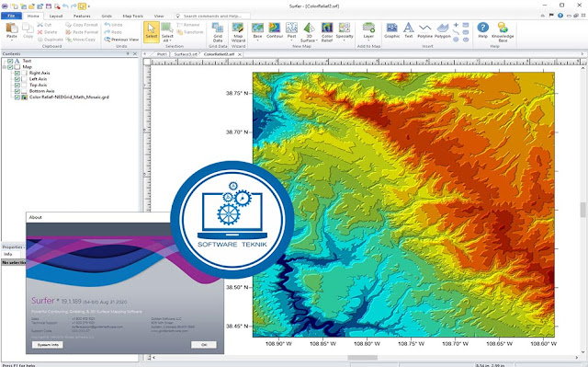Screen dimensions: 588x367
Task: Toggle the Color Relief layer checkbox
Action: [17, 97]
